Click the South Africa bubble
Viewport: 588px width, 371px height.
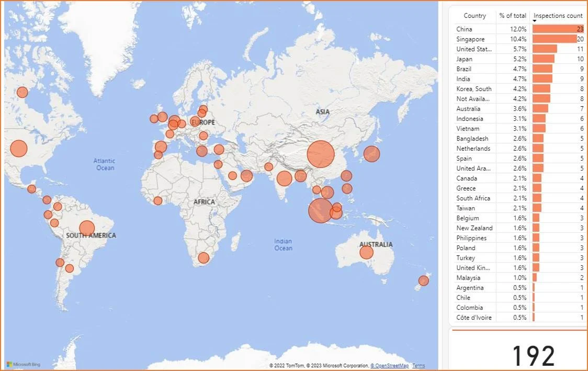203,258
